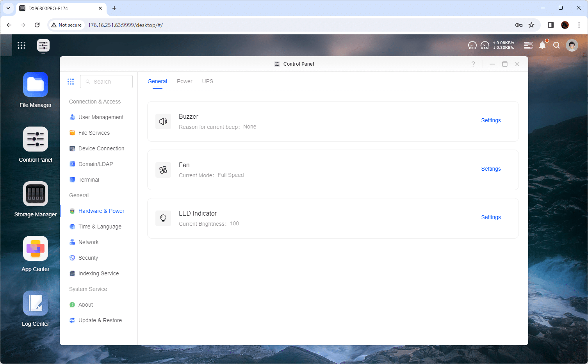588x364 pixels.
Task: Open the app grid launcher in top bar
Action: [21, 45]
